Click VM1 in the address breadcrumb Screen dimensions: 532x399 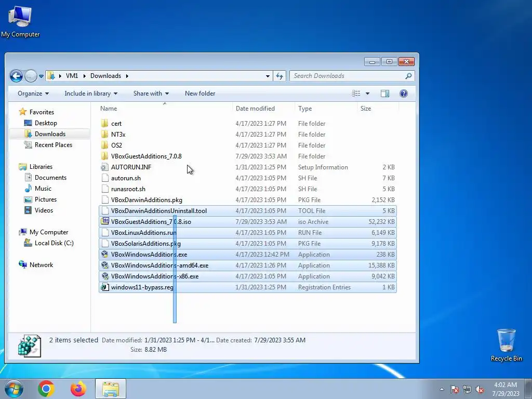(x=72, y=76)
